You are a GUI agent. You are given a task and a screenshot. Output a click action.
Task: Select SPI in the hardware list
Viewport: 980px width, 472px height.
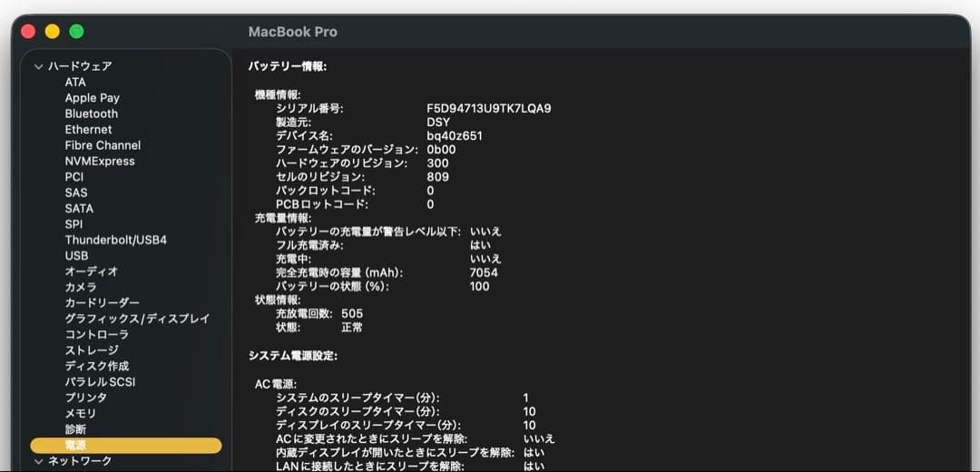coord(73,224)
